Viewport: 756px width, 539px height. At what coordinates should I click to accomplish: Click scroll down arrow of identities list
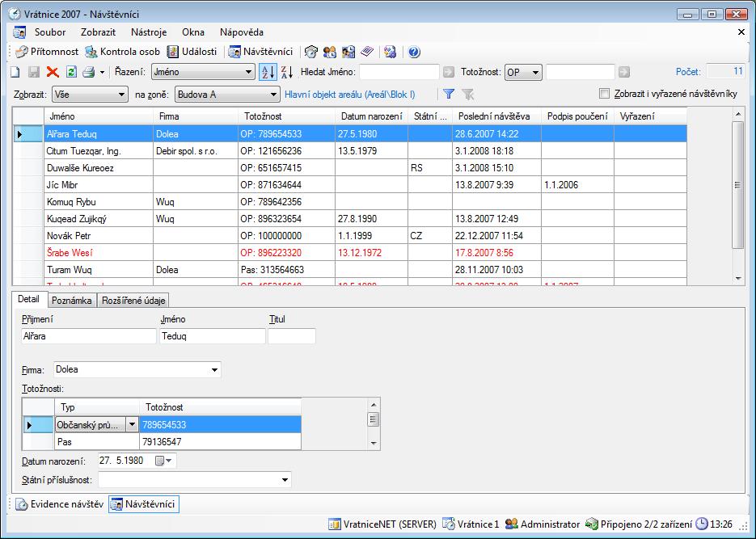374,444
